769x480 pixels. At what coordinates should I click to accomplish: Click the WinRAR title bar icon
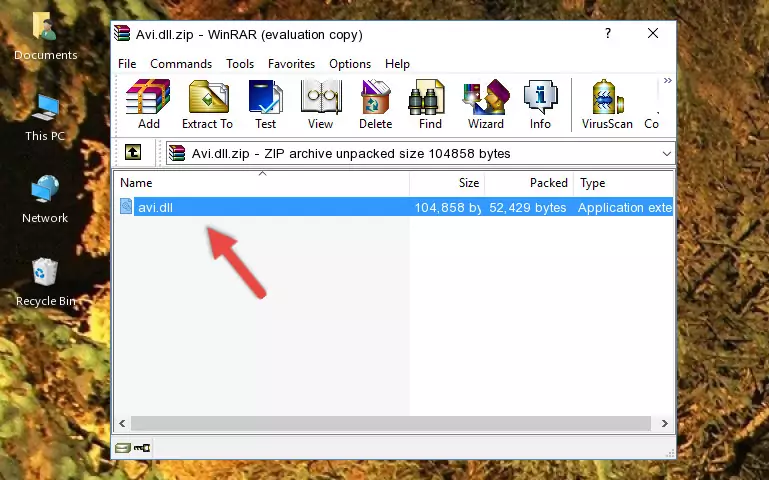[x=122, y=33]
